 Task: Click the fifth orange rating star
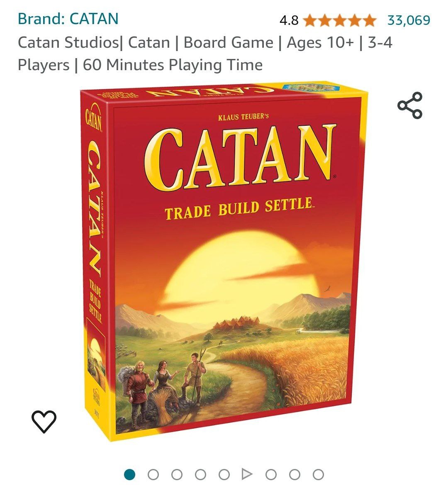point(369,20)
